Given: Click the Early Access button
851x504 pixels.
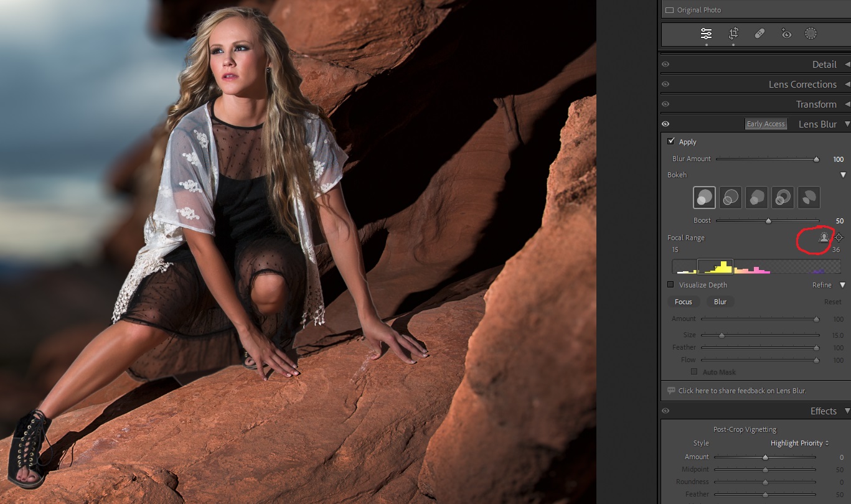Looking at the screenshot, I should tap(766, 124).
